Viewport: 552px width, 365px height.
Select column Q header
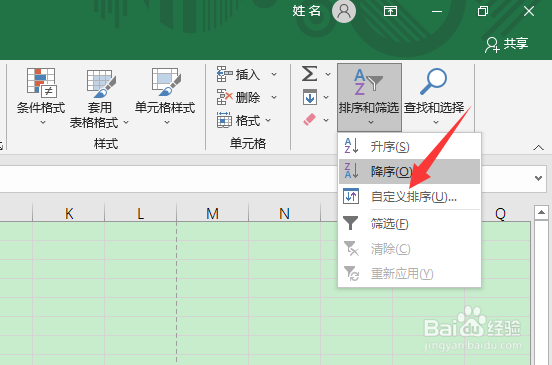point(500,213)
